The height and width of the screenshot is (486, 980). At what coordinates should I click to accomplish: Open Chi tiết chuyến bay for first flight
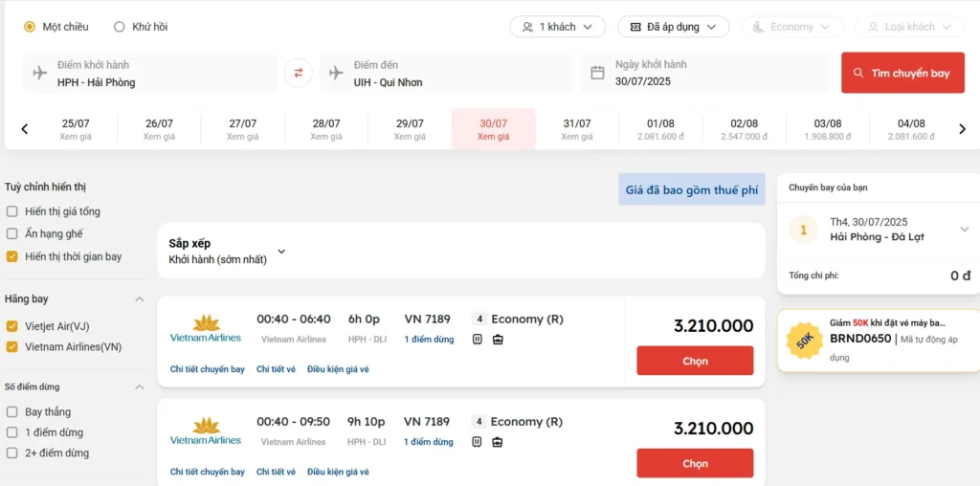coord(208,369)
